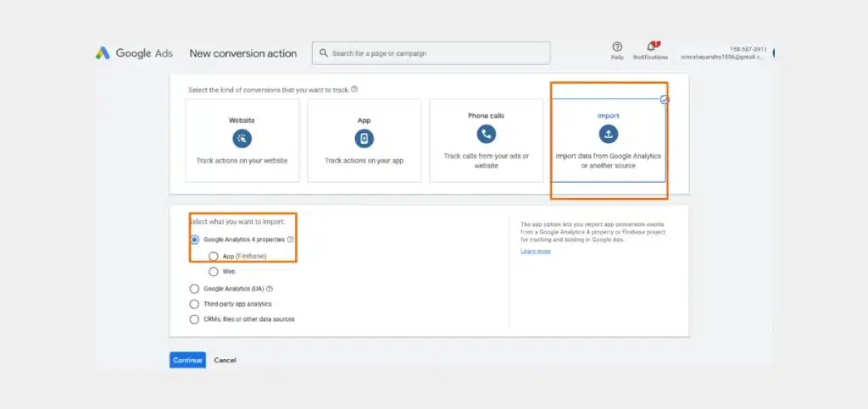
Task: Choose the Website conversion card
Action: 242,141
